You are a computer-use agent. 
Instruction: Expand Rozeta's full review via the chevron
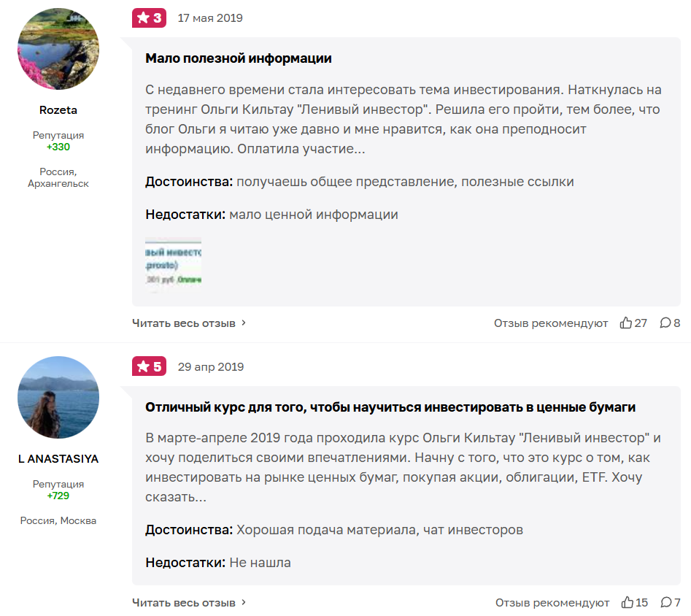(x=244, y=323)
